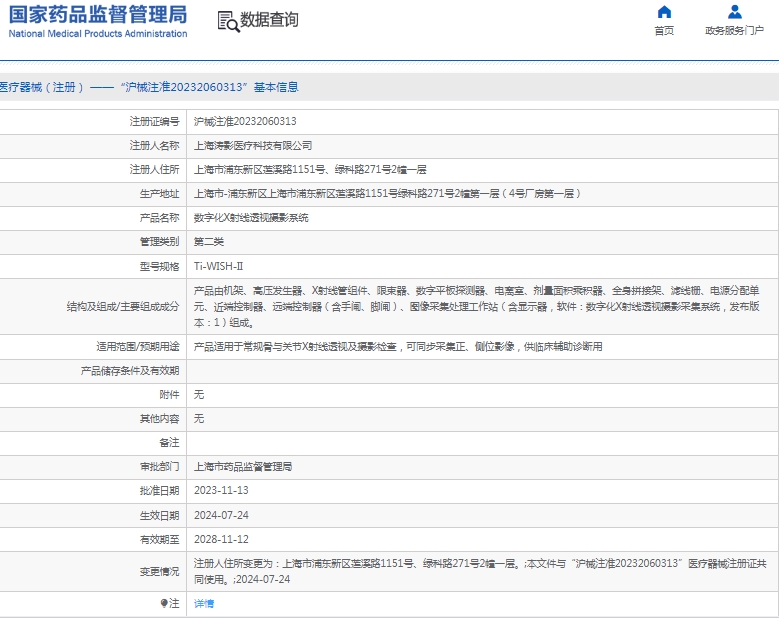779x624 pixels.
Task: Select the 其他内容 label
Action: (159, 419)
